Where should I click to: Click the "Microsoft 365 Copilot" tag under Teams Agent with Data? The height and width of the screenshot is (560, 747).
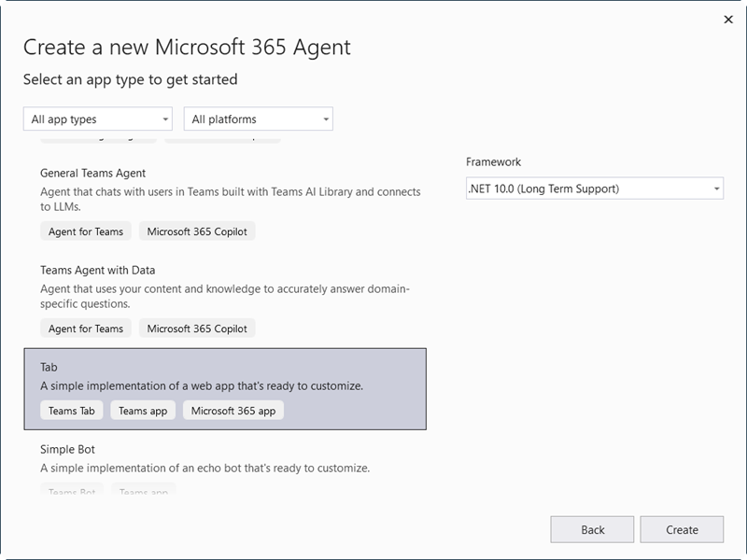194,329
